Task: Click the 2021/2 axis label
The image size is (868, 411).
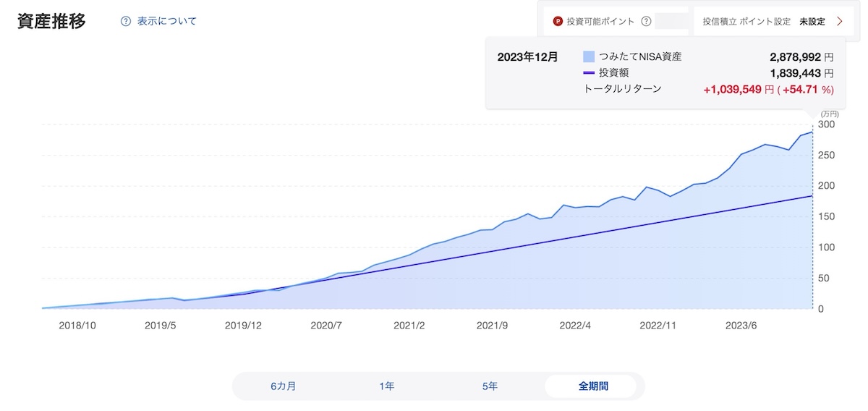Action: pyautogui.click(x=409, y=326)
